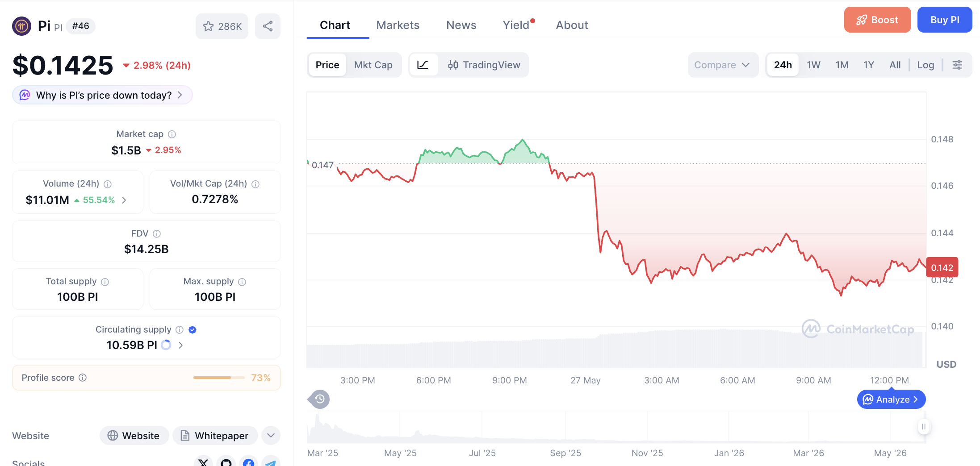Screen dimensions: 980x466
Task: Click the Pi coin logo icon
Action: click(21, 26)
